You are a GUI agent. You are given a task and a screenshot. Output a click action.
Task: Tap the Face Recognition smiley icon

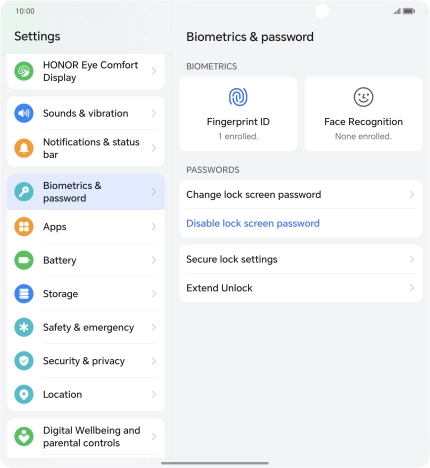pyautogui.click(x=363, y=97)
